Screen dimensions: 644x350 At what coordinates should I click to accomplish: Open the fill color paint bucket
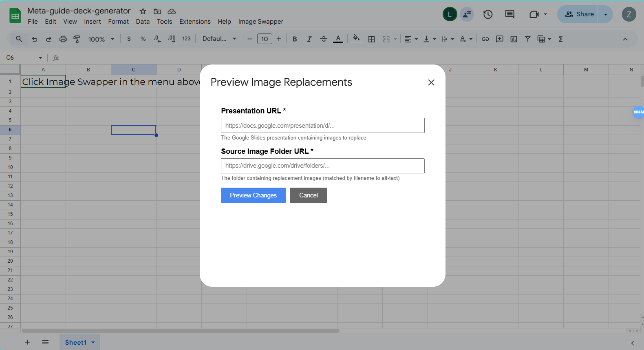tap(356, 39)
